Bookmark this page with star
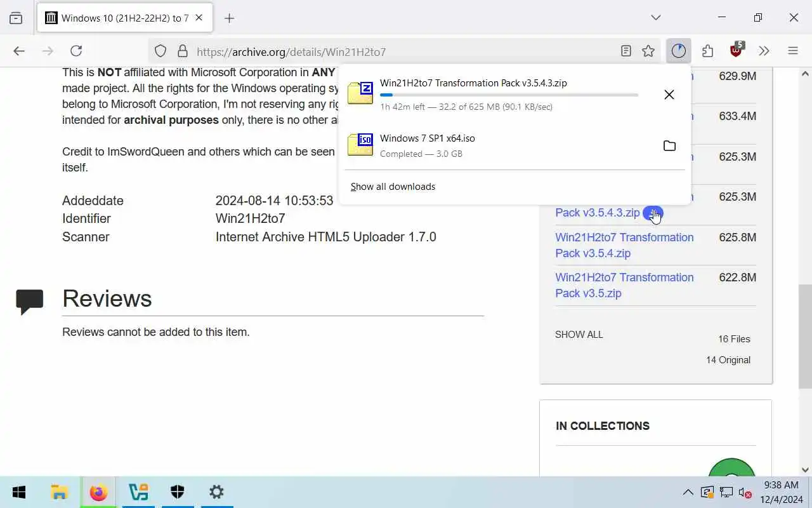Image resolution: width=812 pixels, height=508 pixels. coord(648,51)
